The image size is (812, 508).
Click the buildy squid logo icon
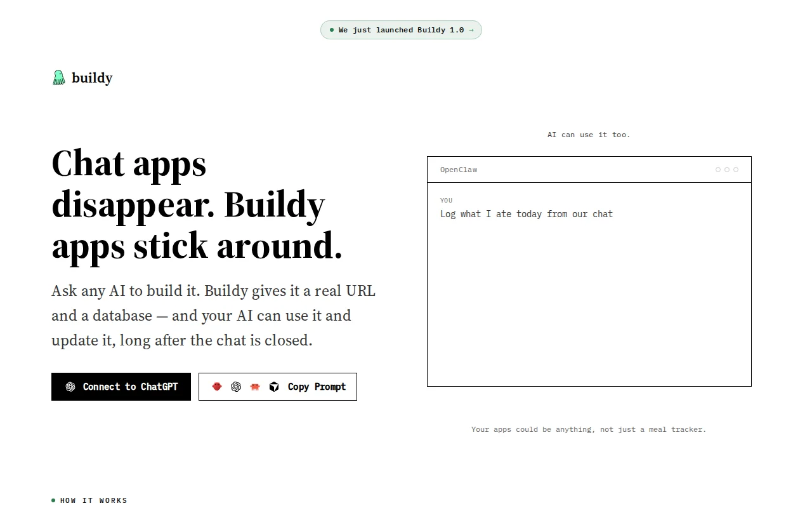coord(58,78)
